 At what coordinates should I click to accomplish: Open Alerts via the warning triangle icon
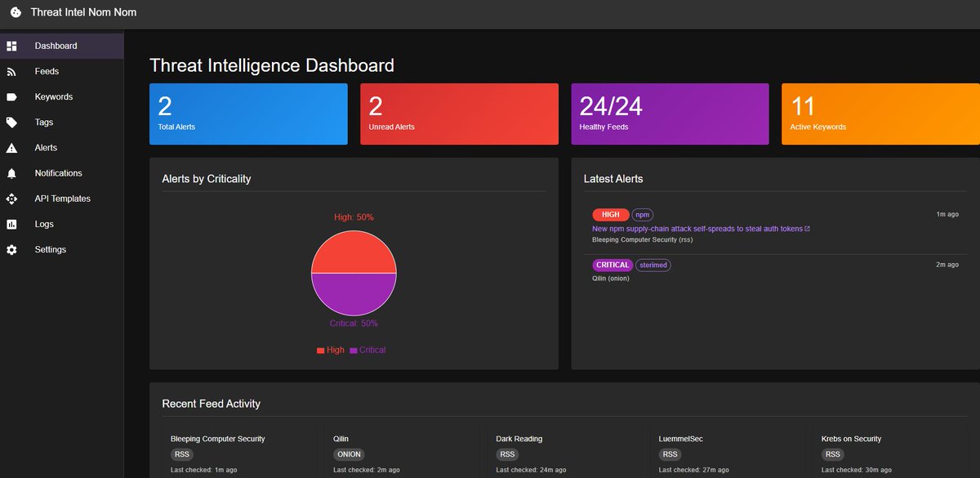(12, 147)
